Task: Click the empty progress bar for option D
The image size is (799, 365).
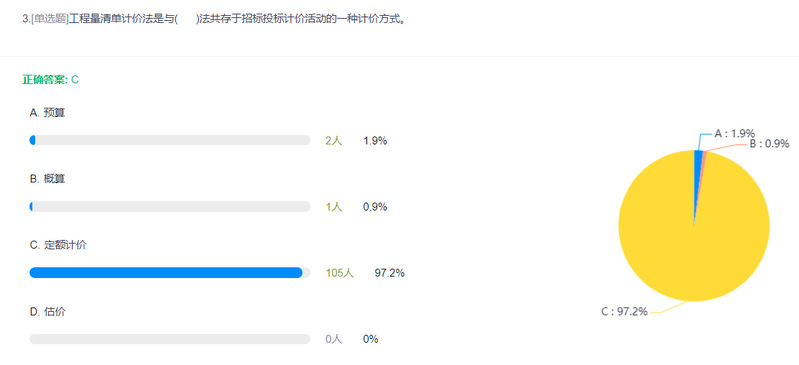Action: coord(170,339)
